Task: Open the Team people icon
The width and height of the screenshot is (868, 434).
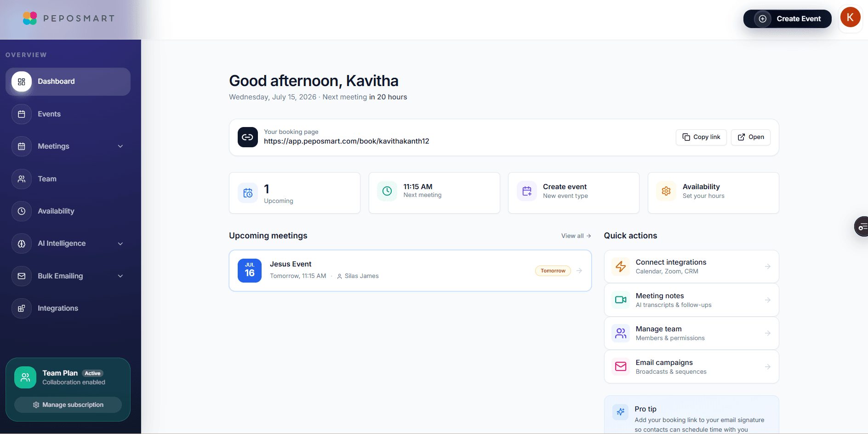Action: [22, 179]
